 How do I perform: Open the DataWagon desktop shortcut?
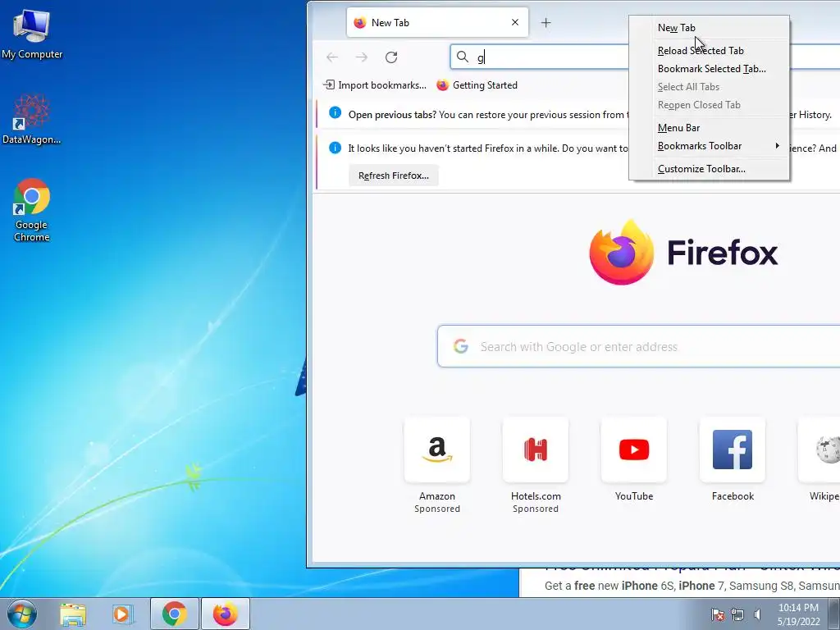coord(32,119)
